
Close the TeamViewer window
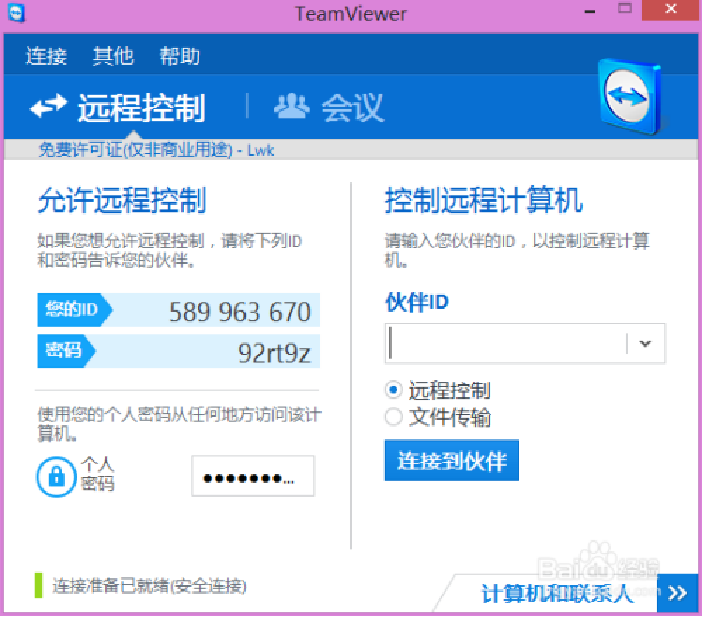tap(670, 10)
